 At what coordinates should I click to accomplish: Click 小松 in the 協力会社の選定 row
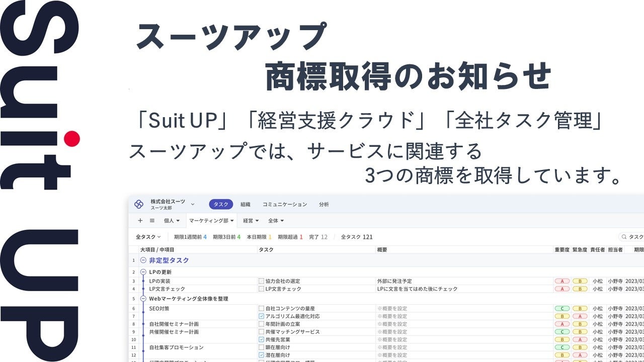coord(597,282)
